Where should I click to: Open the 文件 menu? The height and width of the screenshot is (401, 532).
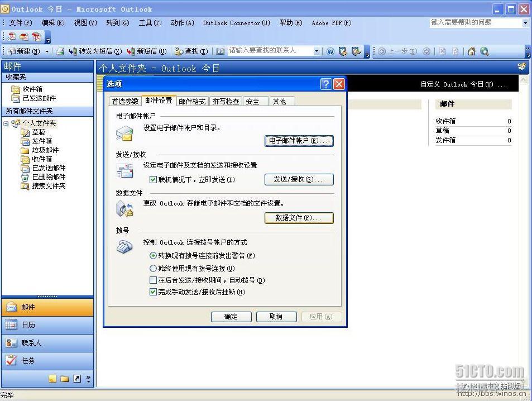pos(20,23)
